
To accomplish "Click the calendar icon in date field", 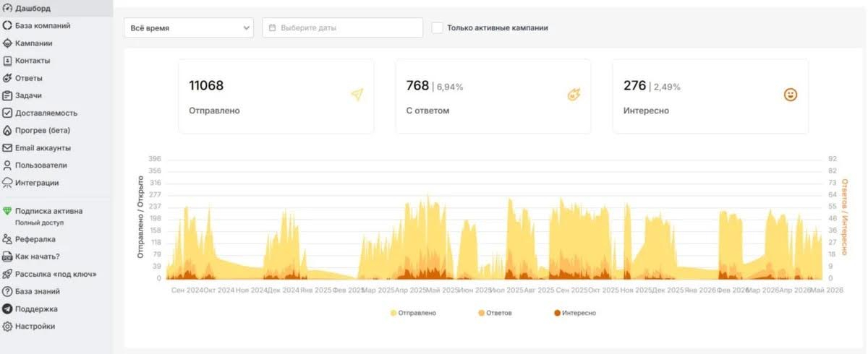I will tap(272, 28).
